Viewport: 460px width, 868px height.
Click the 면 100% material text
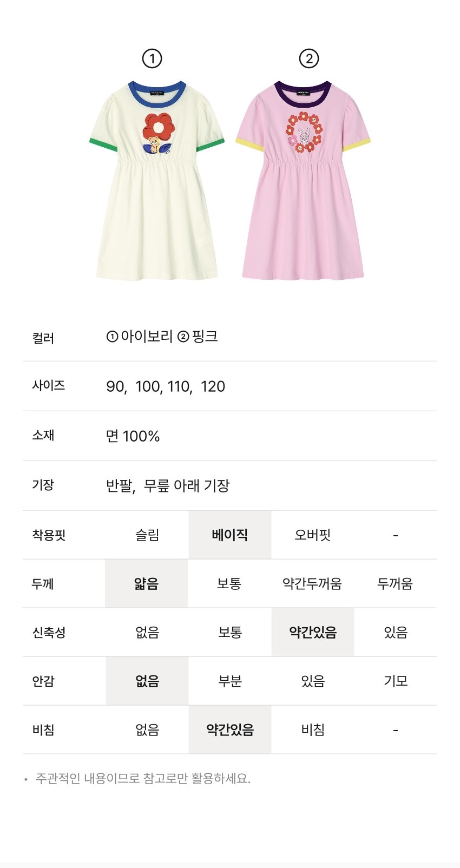(x=133, y=436)
